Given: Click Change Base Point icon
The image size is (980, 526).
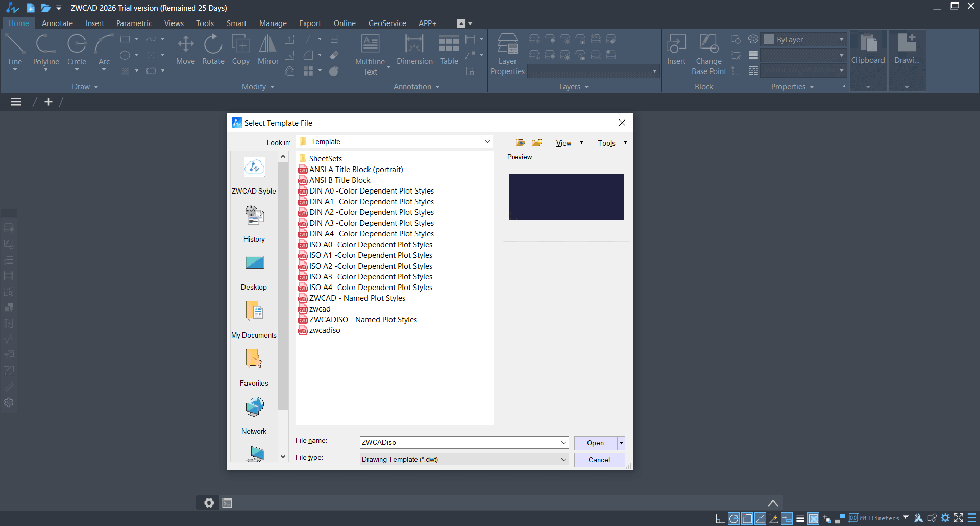Looking at the screenshot, I should [708, 55].
